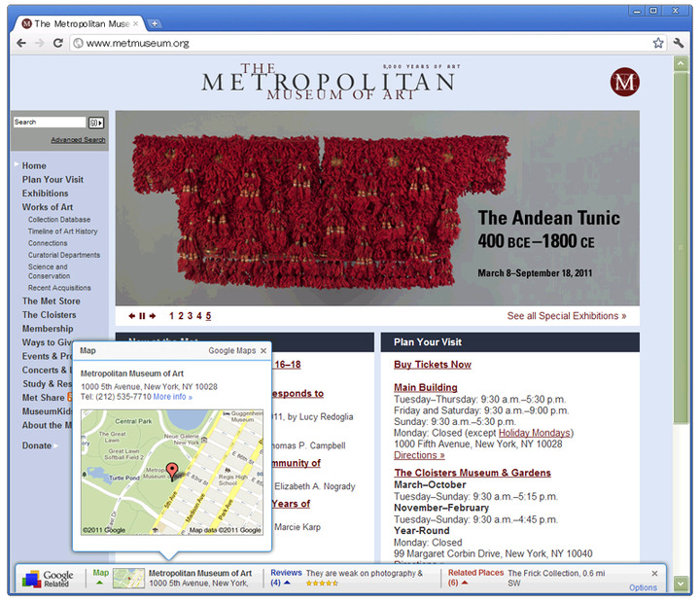Screen dimensions: 700x603
Task: Open Curatorial Departments sidebar link
Action: coord(64,255)
